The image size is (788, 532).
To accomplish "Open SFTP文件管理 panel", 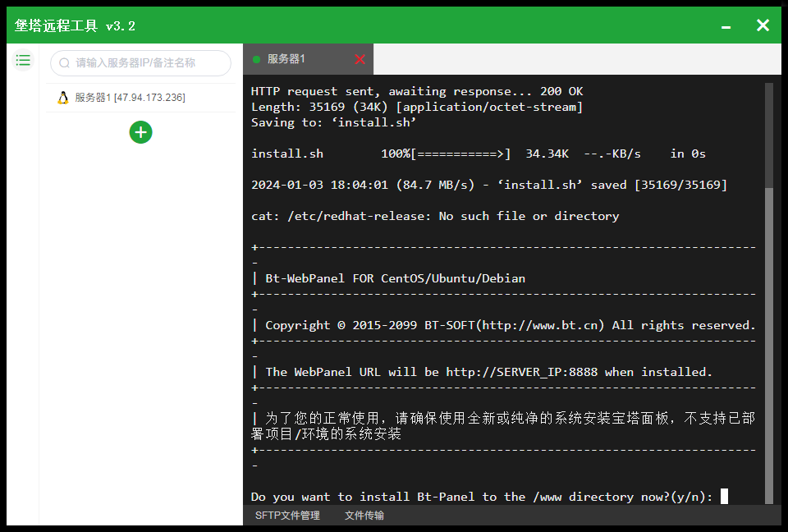I will pos(287,516).
